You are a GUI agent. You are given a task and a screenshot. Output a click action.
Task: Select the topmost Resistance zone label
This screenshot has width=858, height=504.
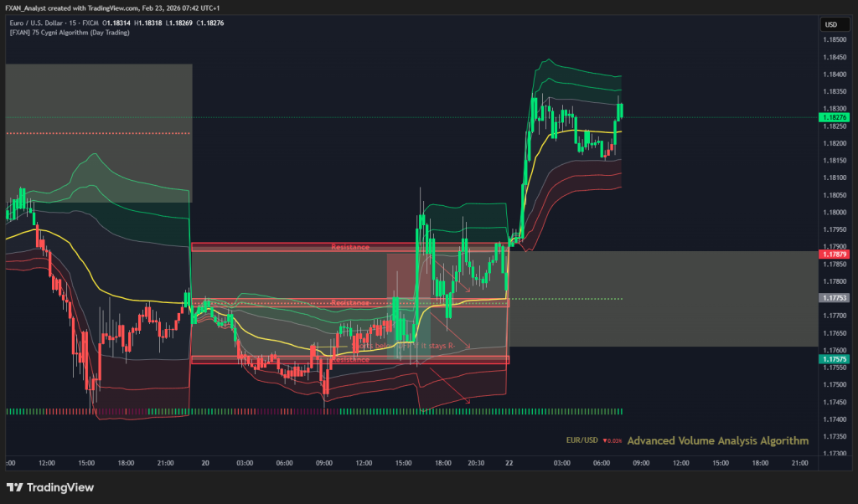pyautogui.click(x=349, y=247)
